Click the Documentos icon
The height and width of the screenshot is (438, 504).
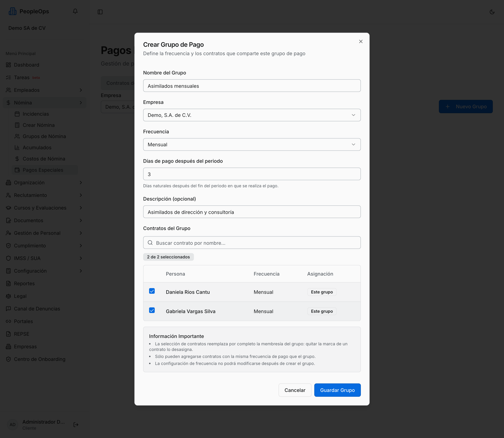[9, 220]
